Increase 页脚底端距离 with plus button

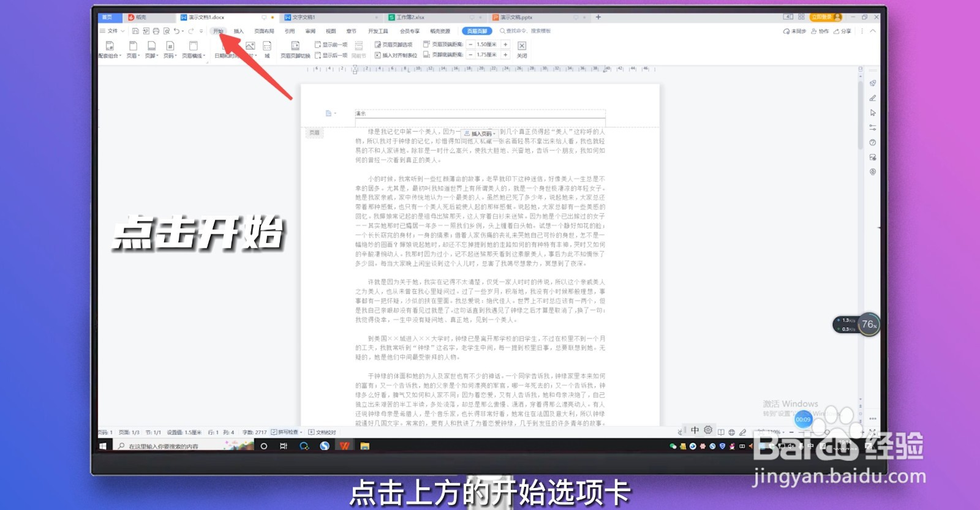click(505, 55)
